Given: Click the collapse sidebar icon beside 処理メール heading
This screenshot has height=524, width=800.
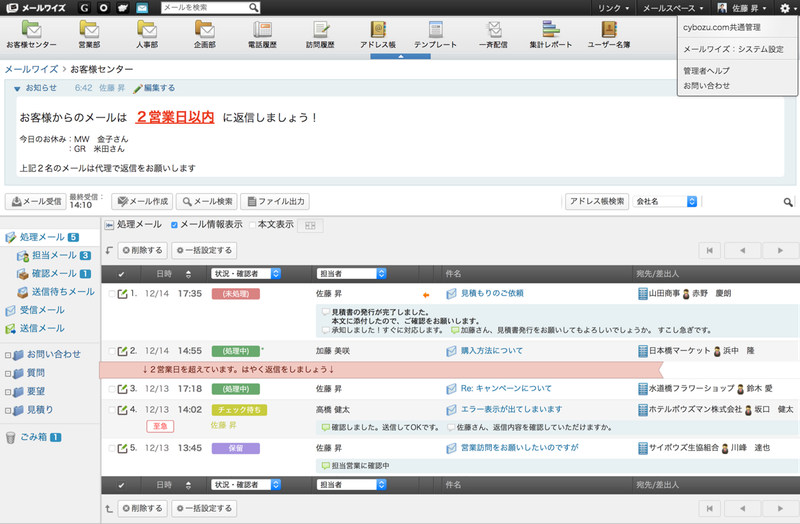Looking at the screenshot, I should point(109,225).
